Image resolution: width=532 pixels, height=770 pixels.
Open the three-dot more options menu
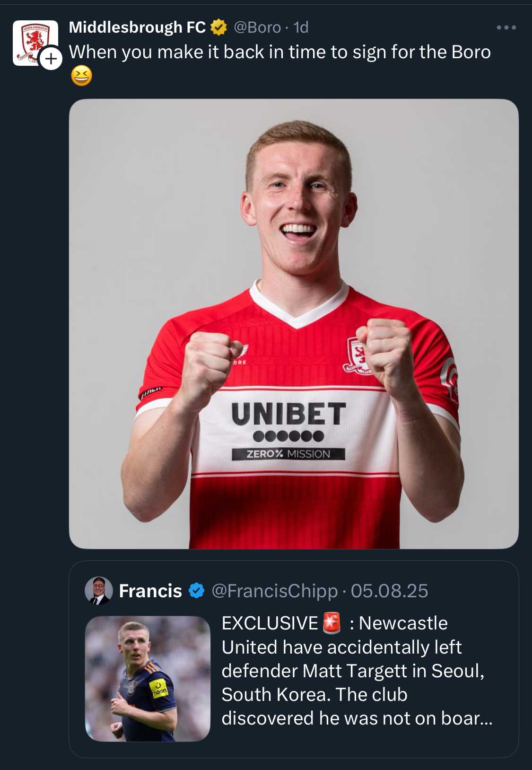506,27
